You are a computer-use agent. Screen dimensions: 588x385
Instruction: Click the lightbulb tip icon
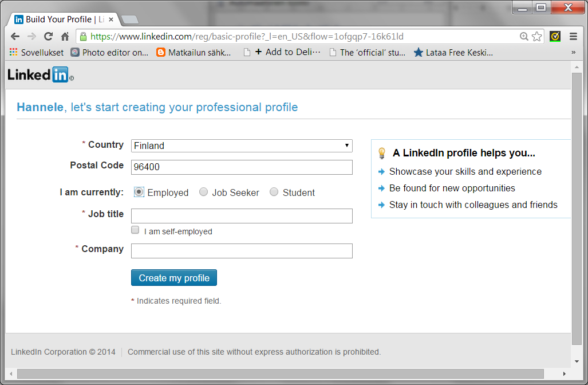[x=382, y=153]
